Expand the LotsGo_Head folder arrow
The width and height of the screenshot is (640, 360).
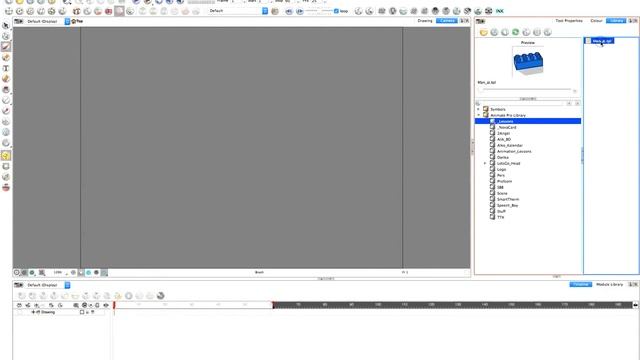[485, 163]
